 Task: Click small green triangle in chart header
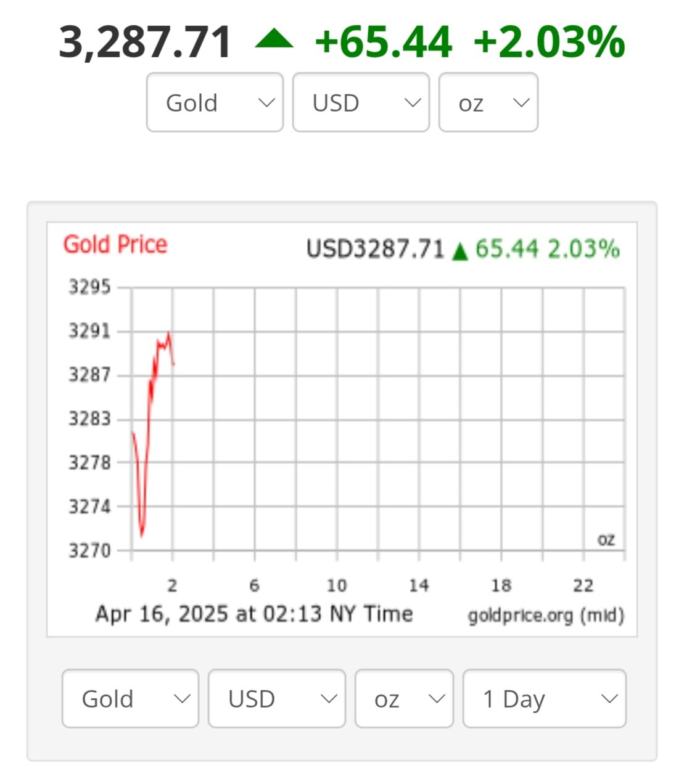pyautogui.click(x=459, y=251)
